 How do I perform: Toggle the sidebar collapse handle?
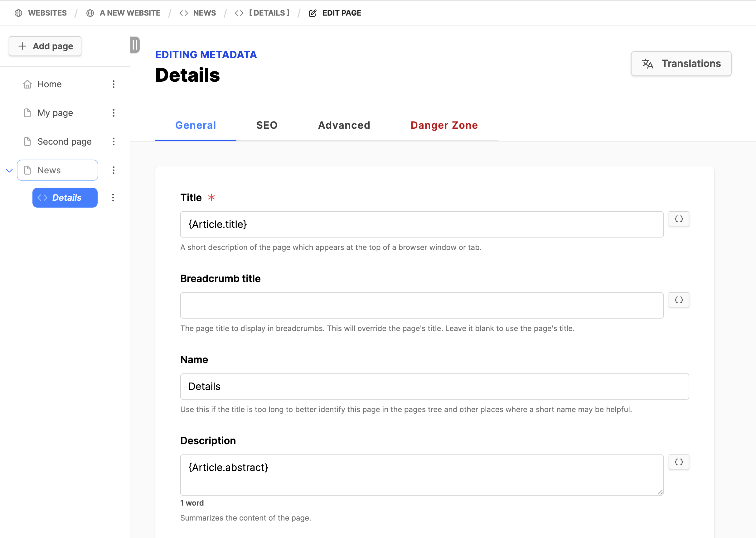(x=135, y=45)
